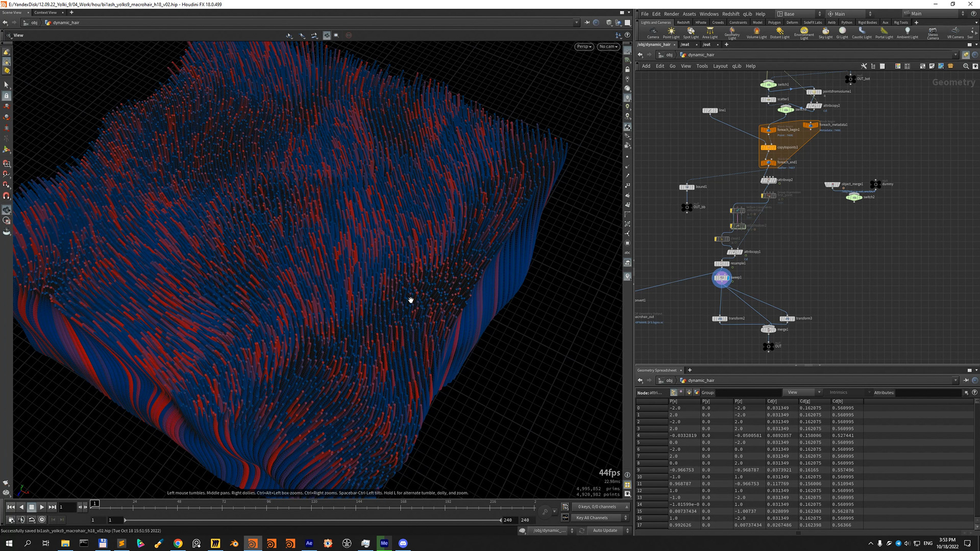
Task: Open Media Encoder from the taskbar
Action: tap(384, 543)
